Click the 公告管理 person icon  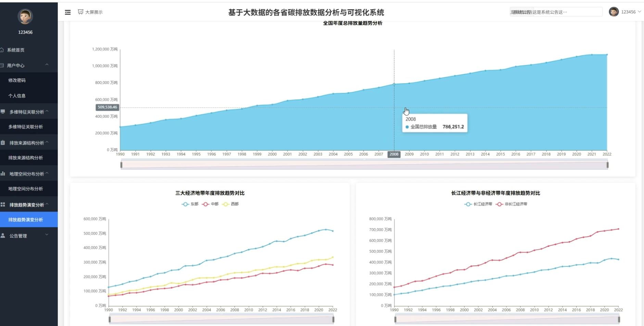coord(3,236)
